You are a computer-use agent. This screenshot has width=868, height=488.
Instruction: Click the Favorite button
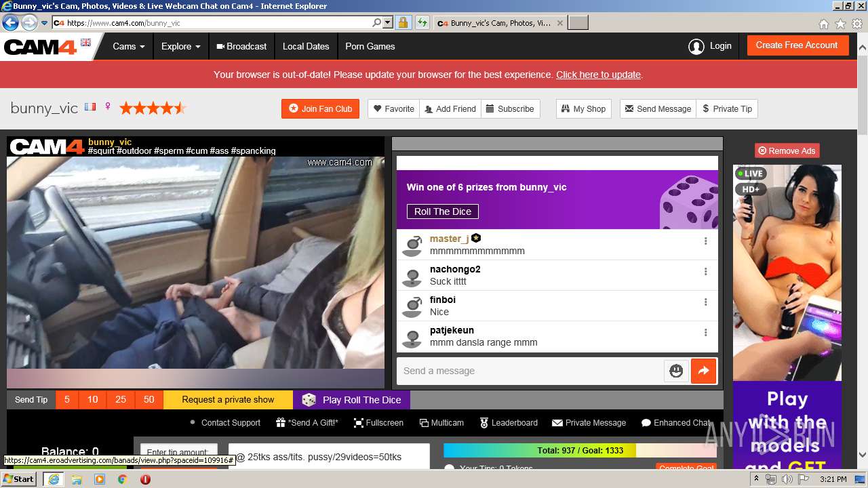393,108
